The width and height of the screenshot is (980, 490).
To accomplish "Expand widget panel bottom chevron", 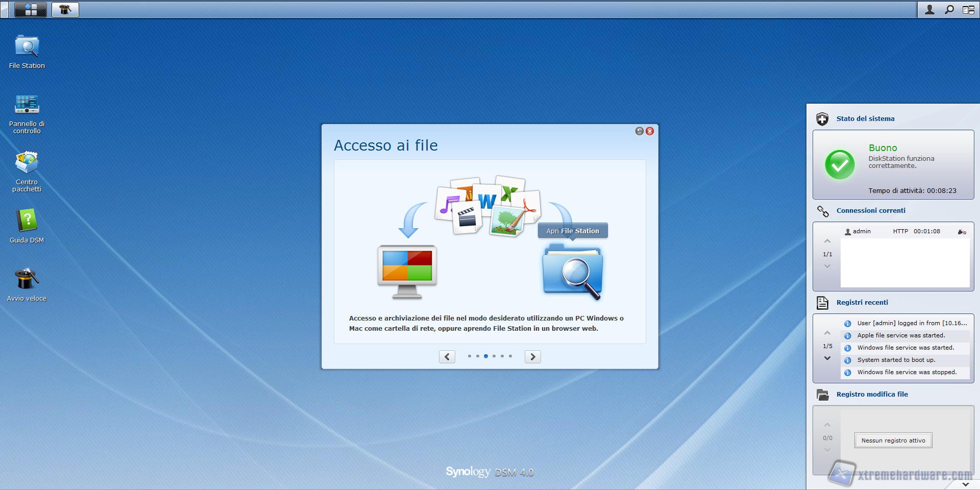I will pyautogui.click(x=965, y=484).
